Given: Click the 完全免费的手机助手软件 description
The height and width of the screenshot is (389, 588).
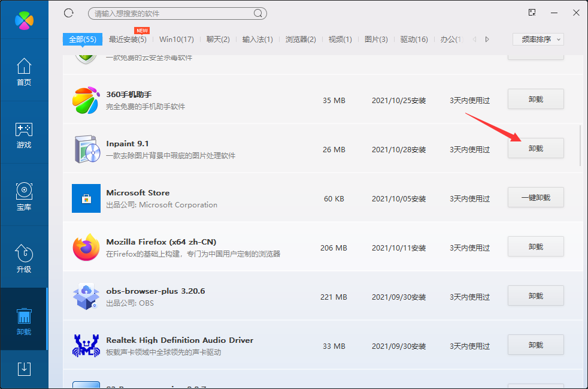Looking at the screenshot, I should tap(146, 107).
